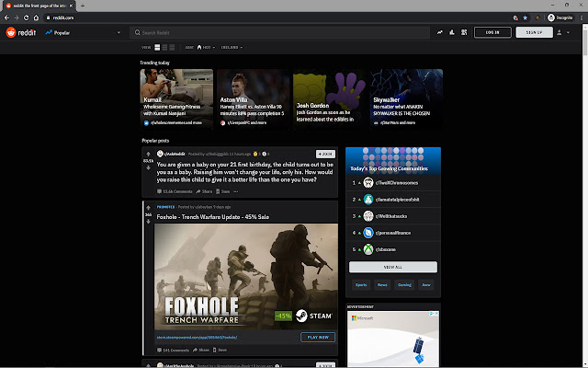This screenshot has width=588, height=368.
Task: Switch to compact view layout
Action: (172, 47)
